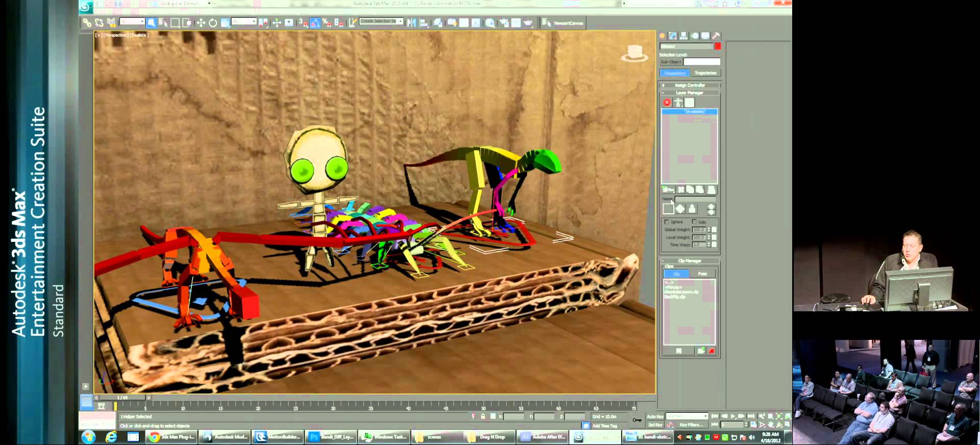Click the Align tool icon
980x445 pixels.
tap(424, 22)
